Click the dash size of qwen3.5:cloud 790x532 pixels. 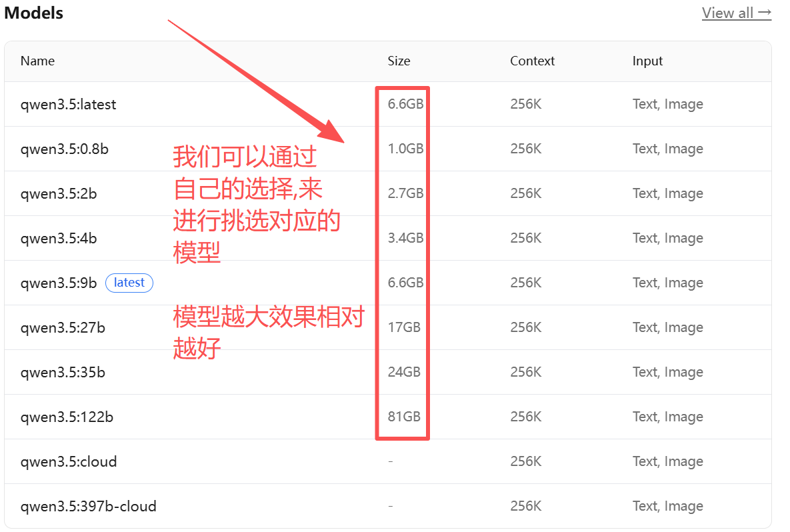(x=391, y=461)
